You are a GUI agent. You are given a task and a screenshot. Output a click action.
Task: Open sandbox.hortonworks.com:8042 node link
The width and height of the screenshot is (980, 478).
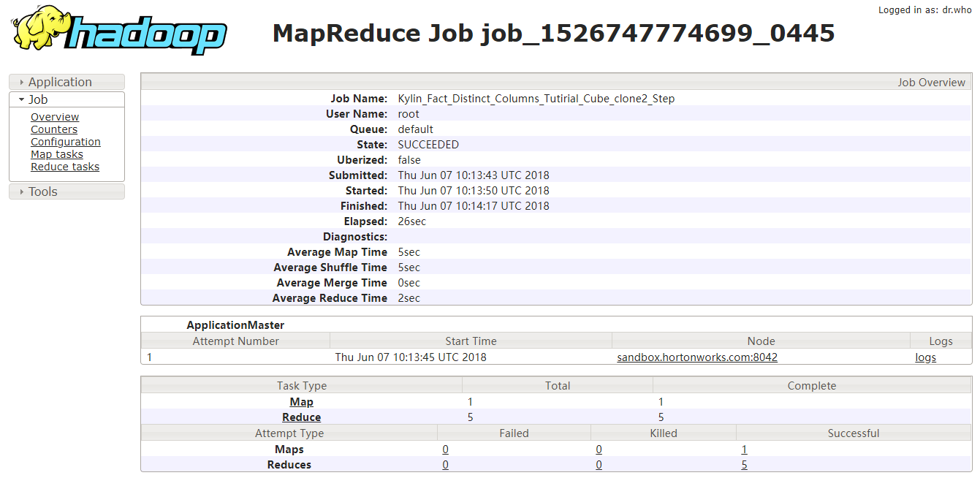[697, 357]
